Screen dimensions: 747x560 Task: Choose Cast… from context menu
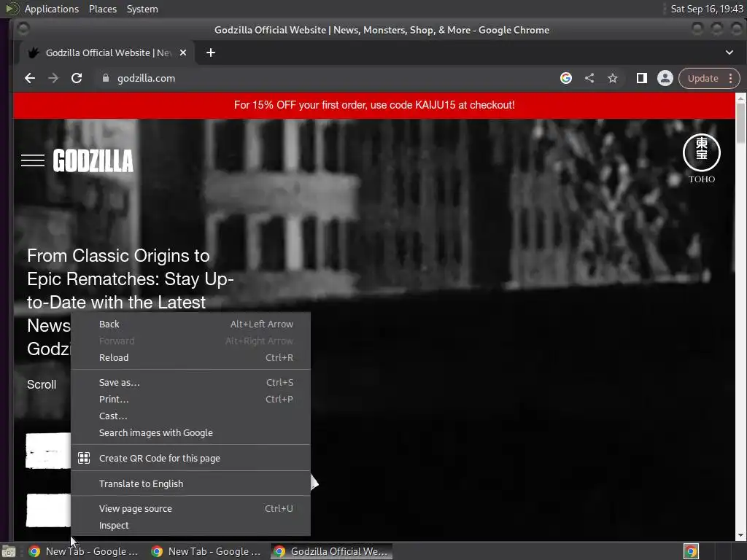[x=190, y=416]
